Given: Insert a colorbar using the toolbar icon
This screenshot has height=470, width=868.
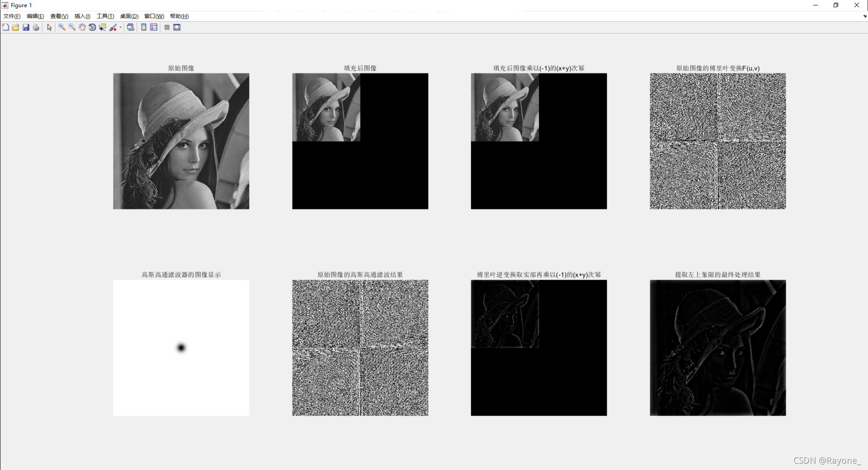Looking at the screenshot, I should [144, 28].
